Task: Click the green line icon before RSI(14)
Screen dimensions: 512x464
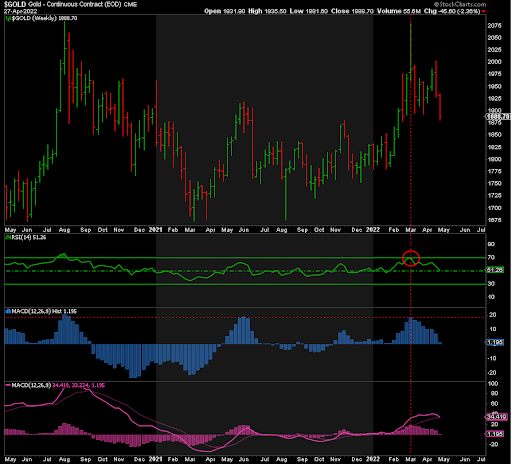Action: click(x=8, y=238)
